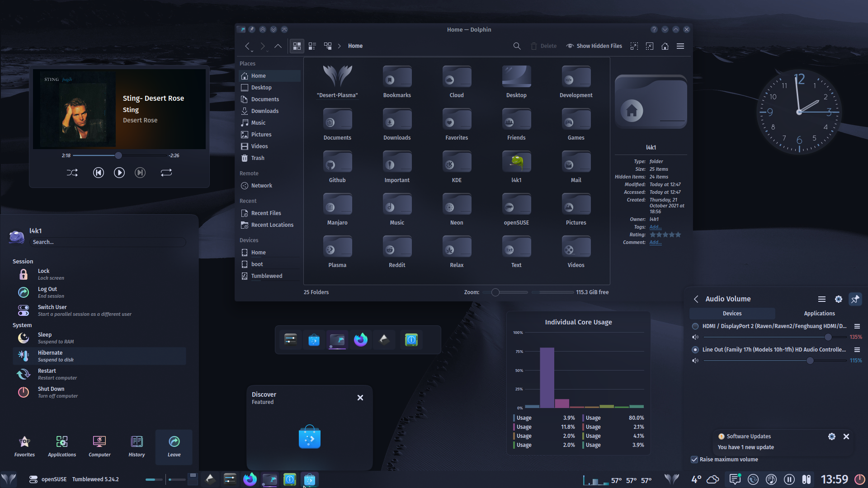Skip to the previous track
The width and height of the screenshot is (868, 488).
click(99, 173)
